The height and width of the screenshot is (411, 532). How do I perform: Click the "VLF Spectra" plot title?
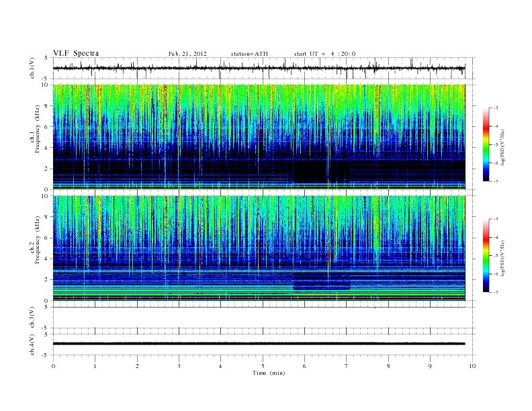(76, 53)
